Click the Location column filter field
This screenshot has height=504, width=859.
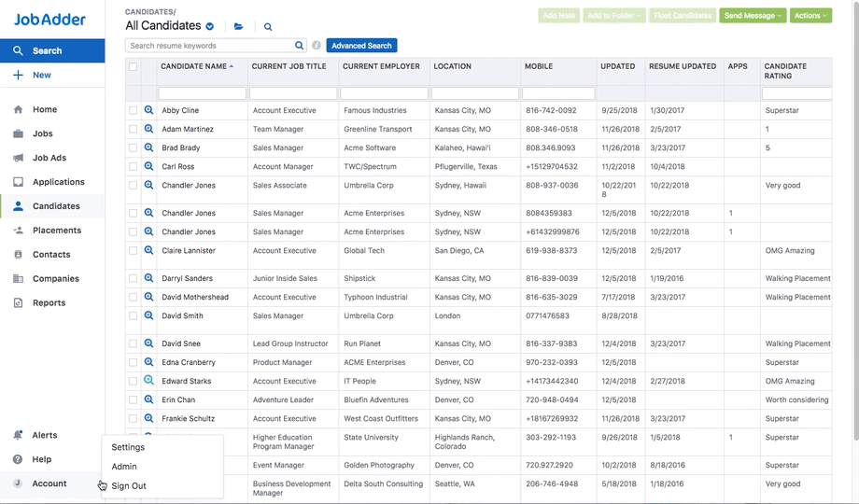(474, 93)
